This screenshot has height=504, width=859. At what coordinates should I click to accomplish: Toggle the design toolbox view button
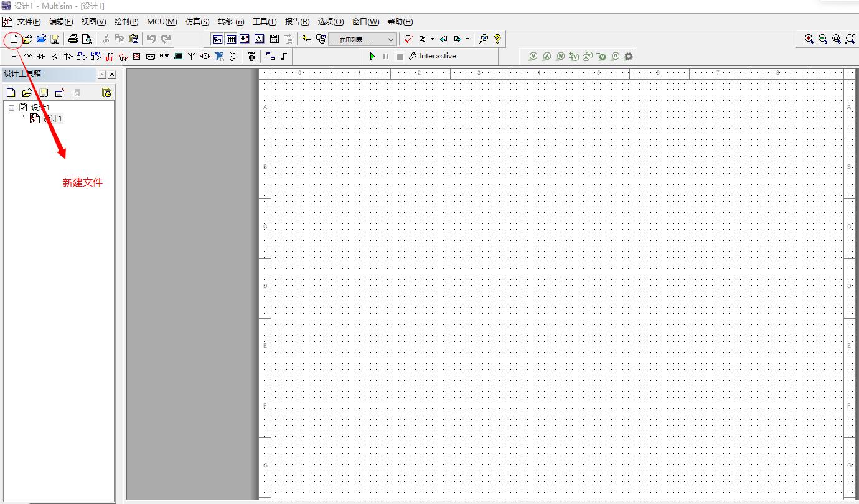click(217, 39)
